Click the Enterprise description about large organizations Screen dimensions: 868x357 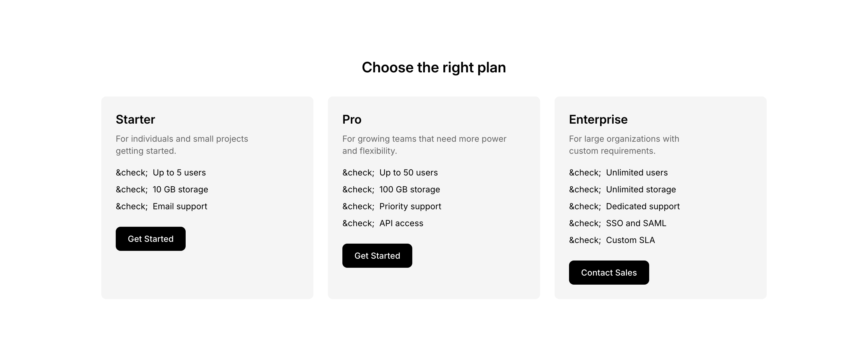[x=624, y=145]
